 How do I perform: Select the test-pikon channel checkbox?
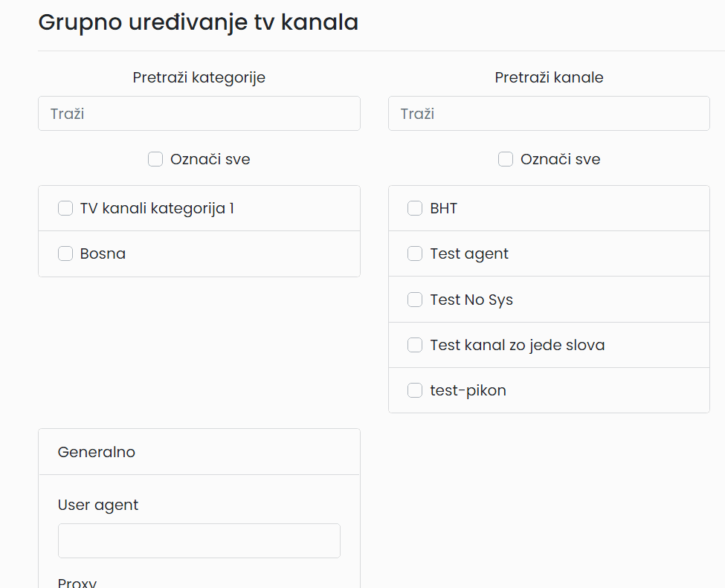(x=415, y=390)
